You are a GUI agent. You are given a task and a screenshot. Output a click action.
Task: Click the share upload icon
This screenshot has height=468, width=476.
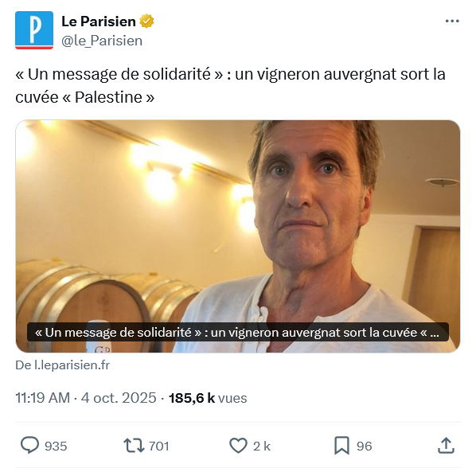tap(446, 445)
